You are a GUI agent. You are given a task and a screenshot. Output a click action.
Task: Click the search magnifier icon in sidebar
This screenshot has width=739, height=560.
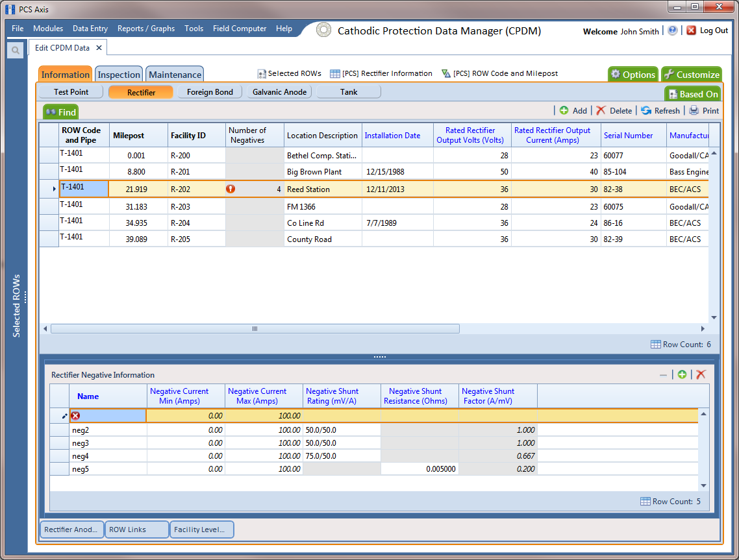pyautogui.click(x=15, y=51)
